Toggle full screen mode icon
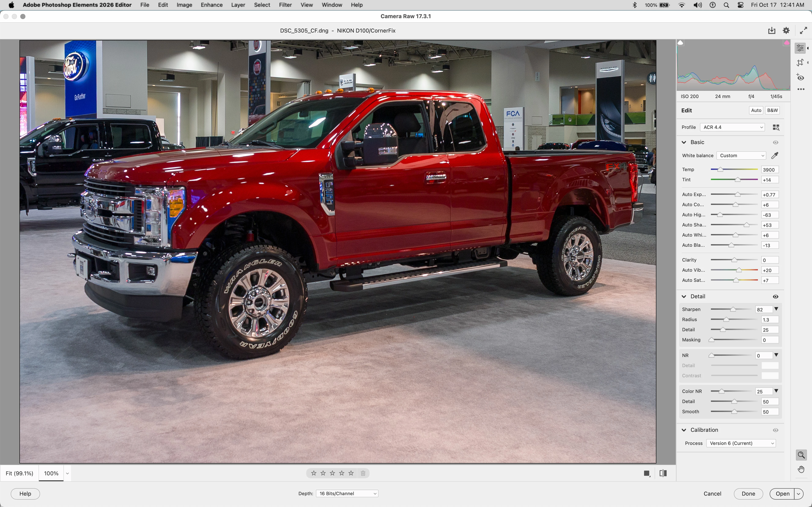Screen dimensions: 812x507 804,30
